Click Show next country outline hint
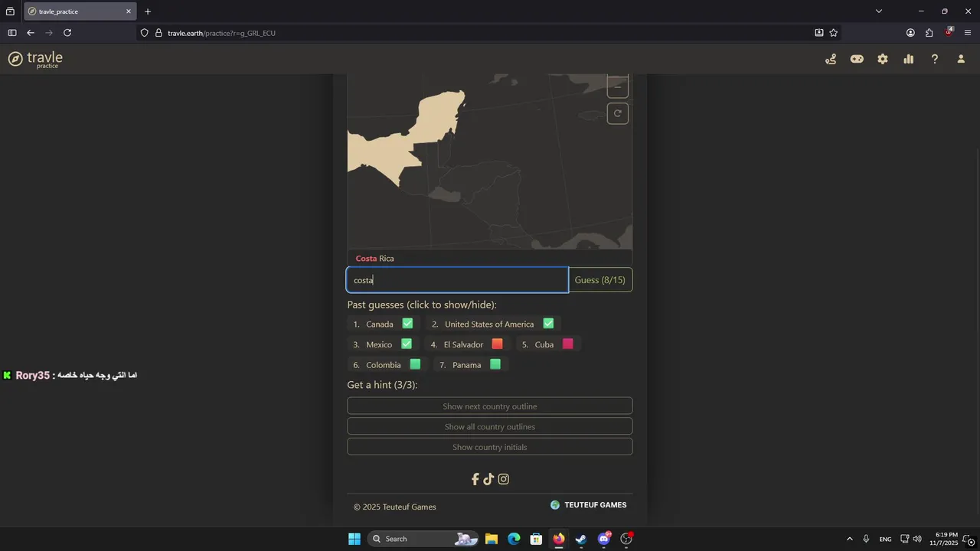Screen dimensions: 980x551 (x=490, y=406)
